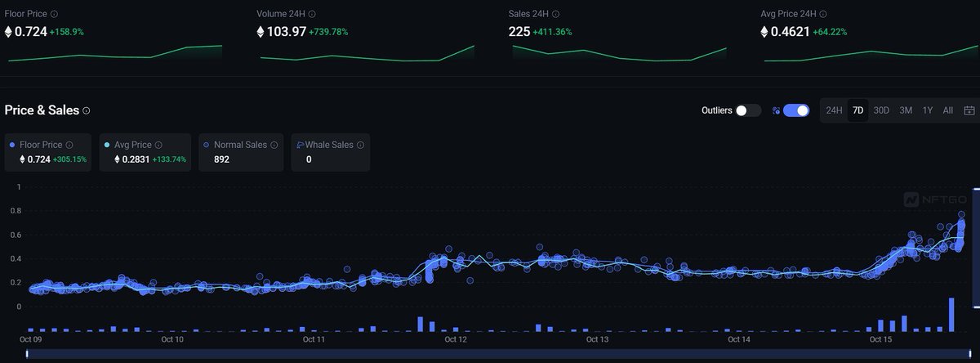Screen dimensions: 980x363
Task: Click the Oct 09 date axis label
Action: 30,338
